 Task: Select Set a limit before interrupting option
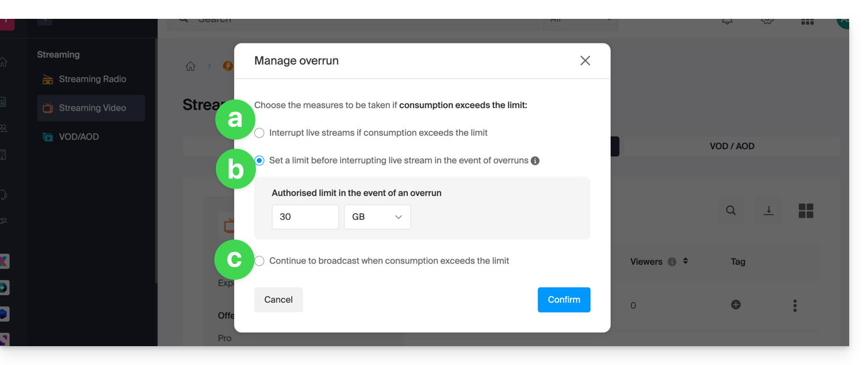260,161
